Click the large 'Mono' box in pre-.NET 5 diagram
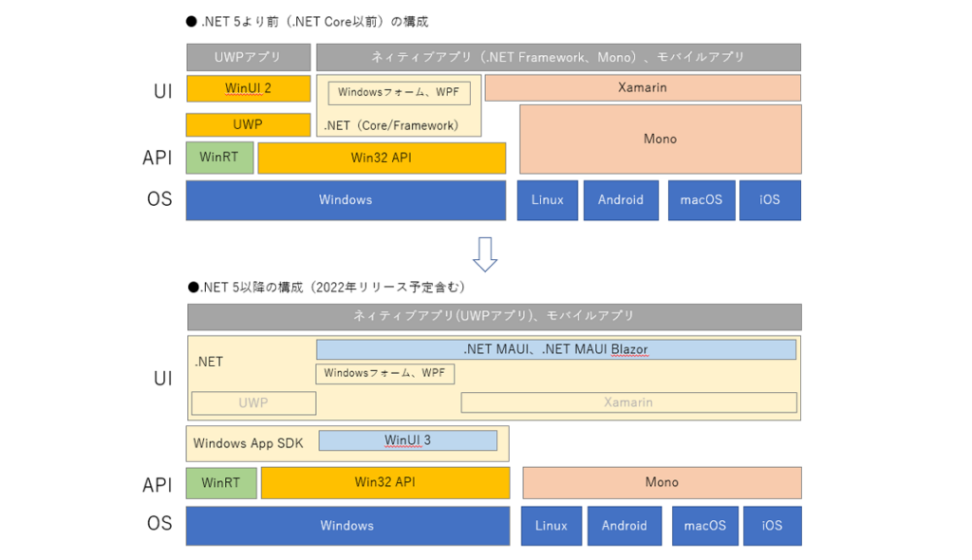This screenshot has height=560, width=972. pyautogui.click(x=661, y=139)
